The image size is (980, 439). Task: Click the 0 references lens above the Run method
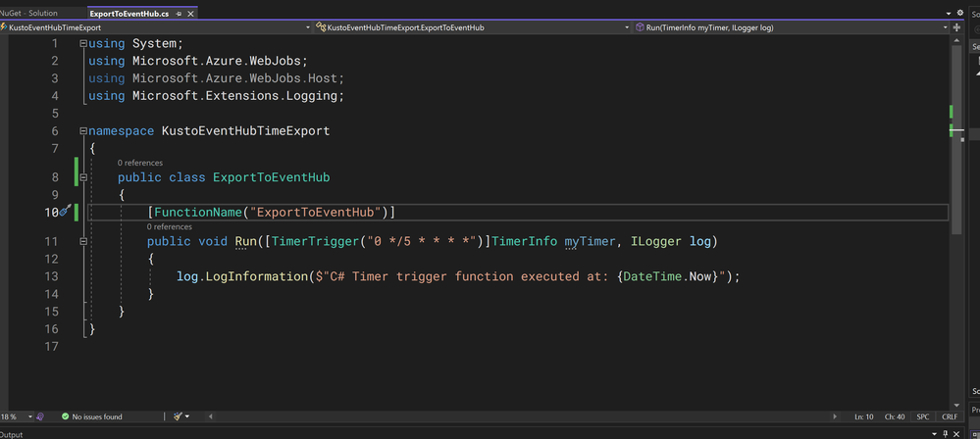pos(170,226)
